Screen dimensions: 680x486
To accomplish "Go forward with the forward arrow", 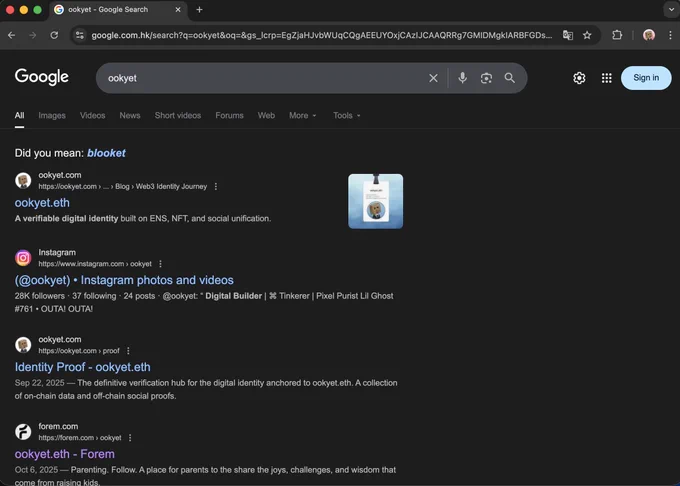I will [33, 35].
